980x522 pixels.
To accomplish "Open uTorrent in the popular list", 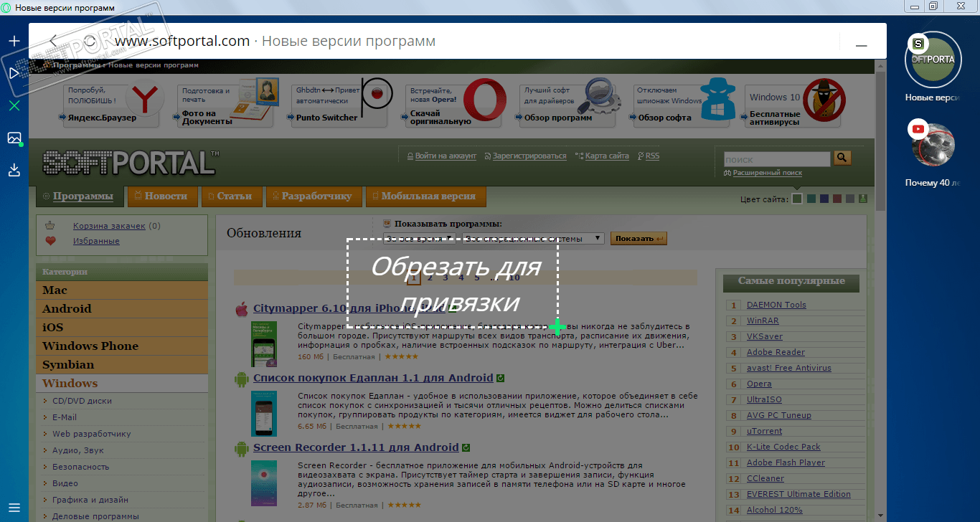I will coord(764,431).
